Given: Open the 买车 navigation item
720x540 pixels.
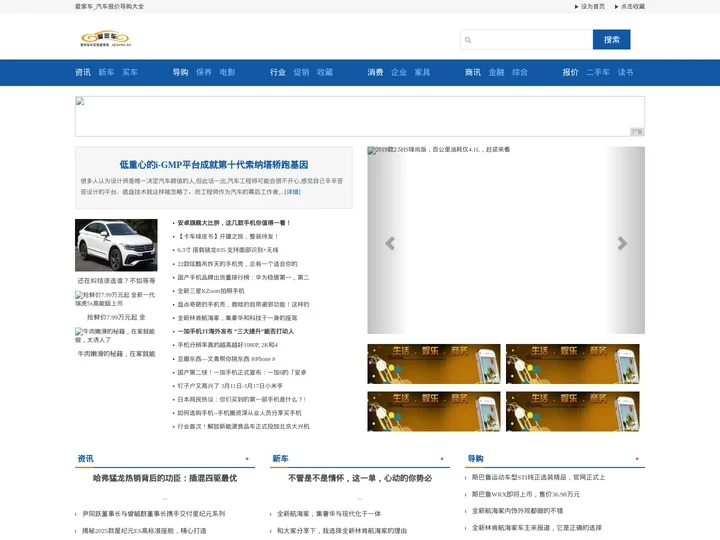Looking at the screenshot, I should (130, 72).
